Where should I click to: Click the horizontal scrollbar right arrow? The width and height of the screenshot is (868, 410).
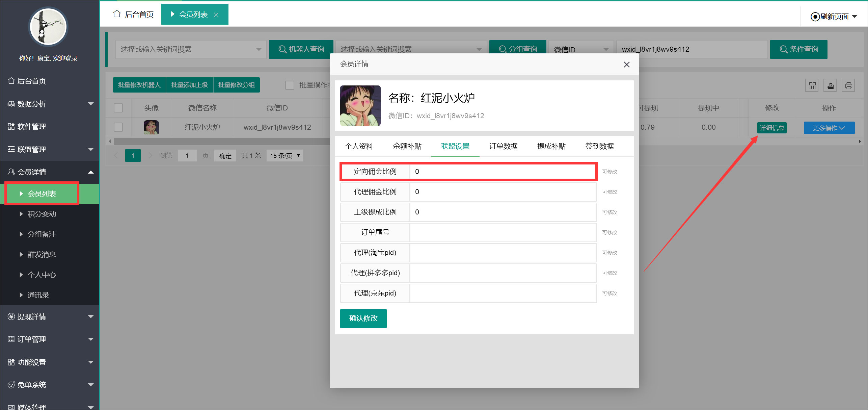tap(860, 141)
